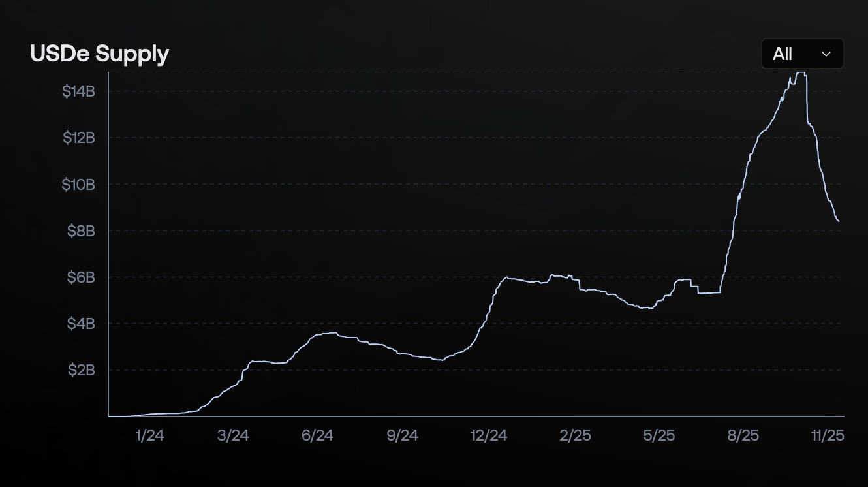Viewport: 868px width, 487px height.
Task: Select the $14B gridline label
Action: coord(80,91)
